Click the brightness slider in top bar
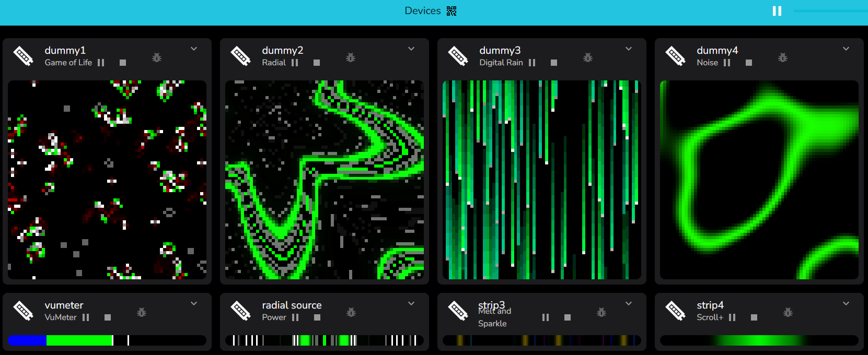 [830, 11]
